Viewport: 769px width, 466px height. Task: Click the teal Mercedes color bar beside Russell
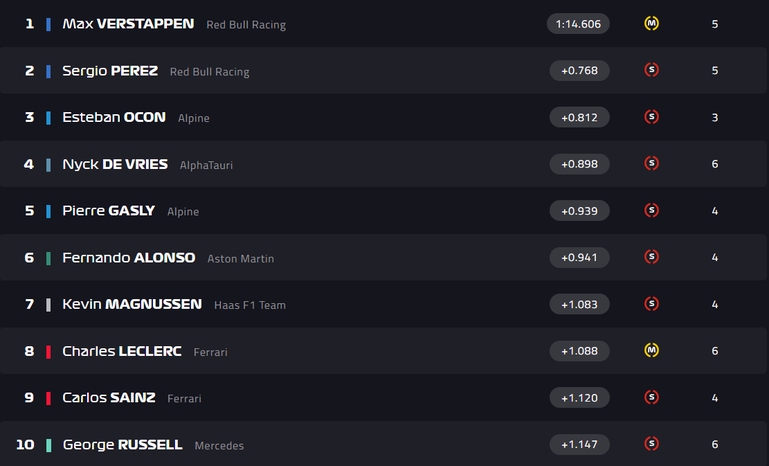(x=49, y=445)
